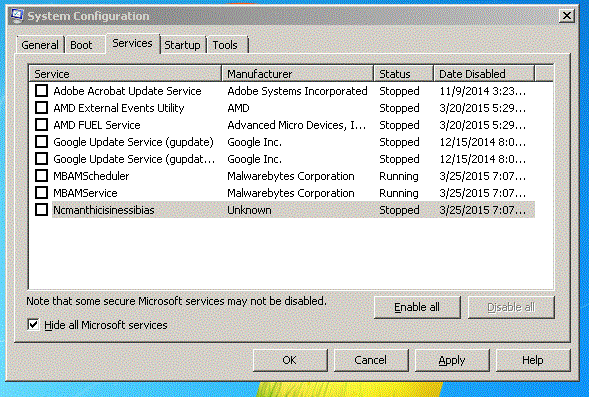Image resolution: width=589 pixels, height=397 pixels.
Task: Select the Services tab
Action: pyautogui.click(x=133, y=44)
